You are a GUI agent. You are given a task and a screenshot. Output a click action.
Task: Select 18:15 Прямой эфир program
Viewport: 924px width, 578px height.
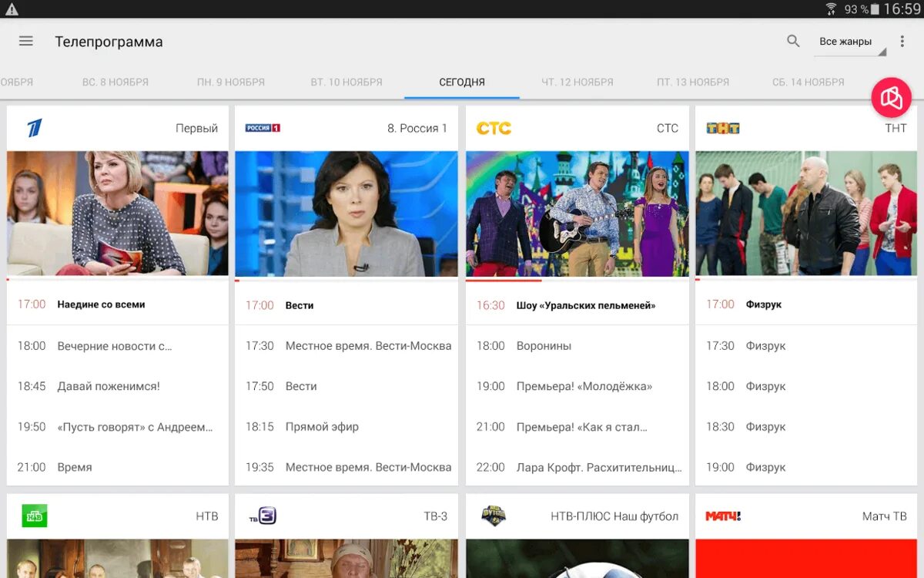(x=346, y=426)
